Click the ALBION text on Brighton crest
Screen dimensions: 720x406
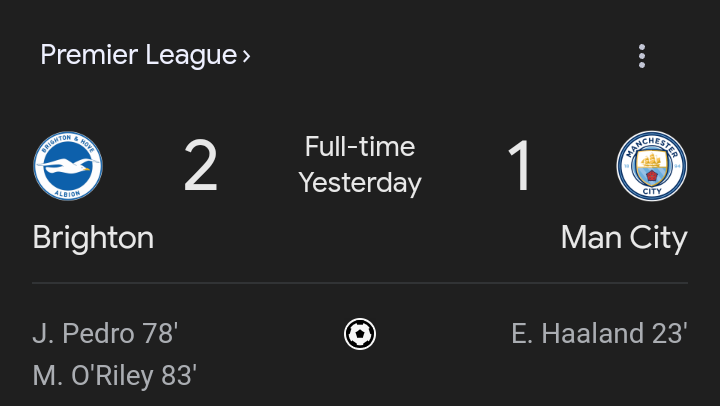[x=68, y=194]
